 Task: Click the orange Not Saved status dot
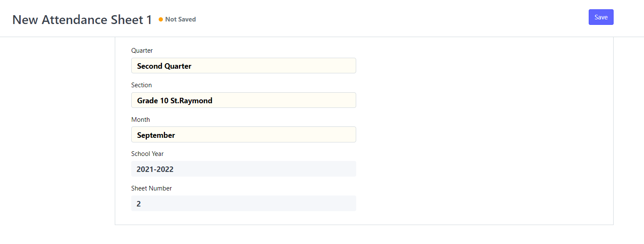tap(161, 19)
